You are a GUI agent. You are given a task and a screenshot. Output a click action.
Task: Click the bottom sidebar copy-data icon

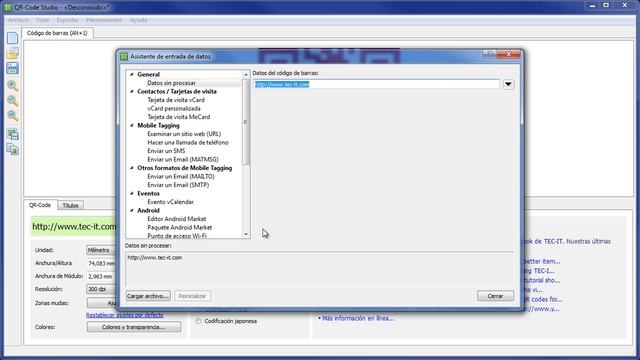[13, 150]
